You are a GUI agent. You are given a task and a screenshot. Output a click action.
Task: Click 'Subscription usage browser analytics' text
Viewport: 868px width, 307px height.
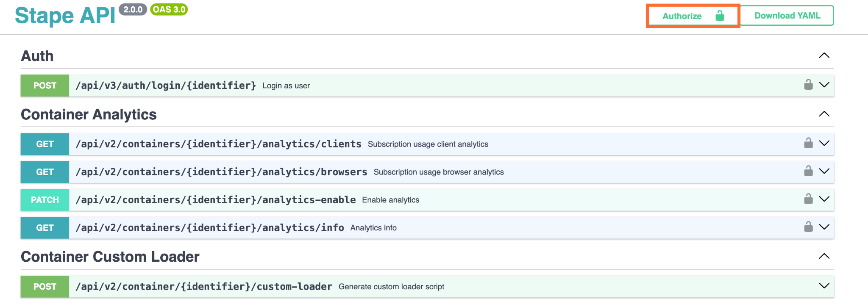point(439,172)
